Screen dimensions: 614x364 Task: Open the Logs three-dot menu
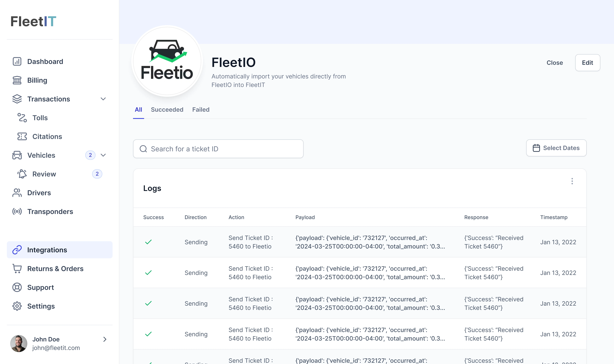(572, 181)
